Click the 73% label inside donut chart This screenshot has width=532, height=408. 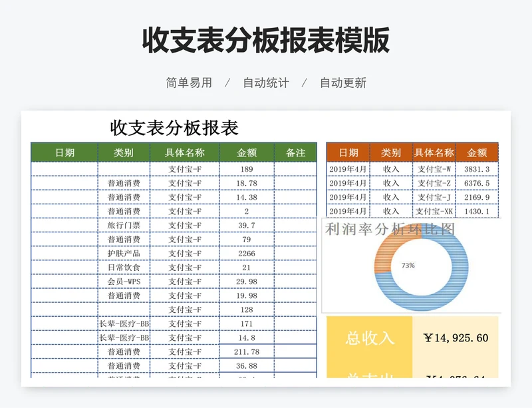[x=408, y=266]
